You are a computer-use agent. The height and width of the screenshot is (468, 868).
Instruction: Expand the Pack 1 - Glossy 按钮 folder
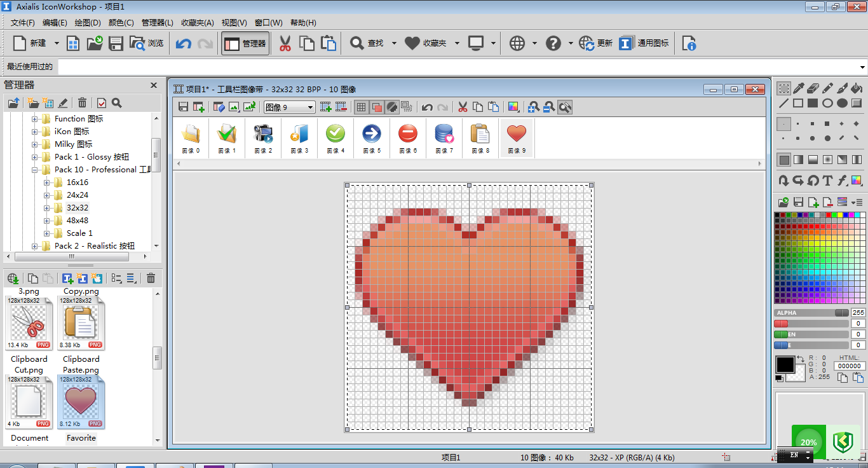[35, 157]
